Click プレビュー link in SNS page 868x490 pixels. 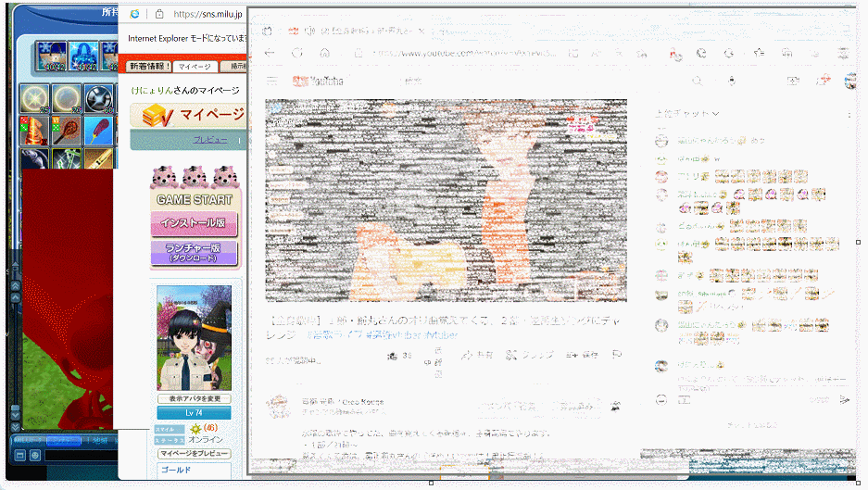(209, 140)
